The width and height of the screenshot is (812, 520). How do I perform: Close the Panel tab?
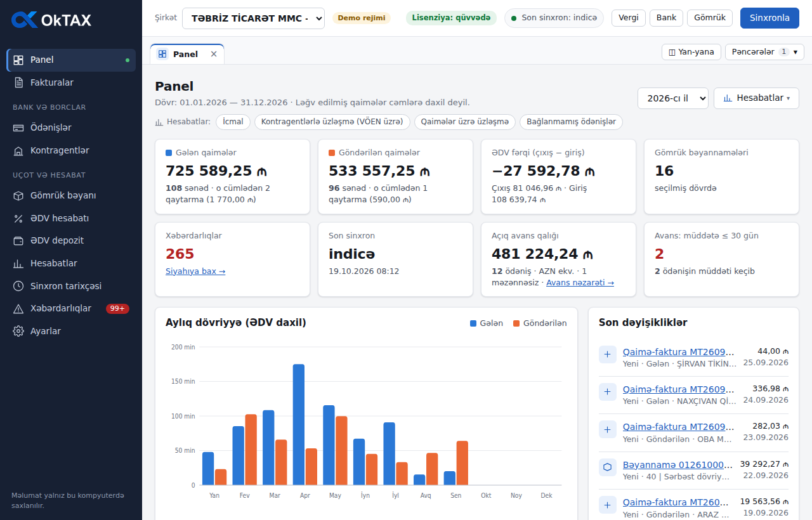(214, 54)
